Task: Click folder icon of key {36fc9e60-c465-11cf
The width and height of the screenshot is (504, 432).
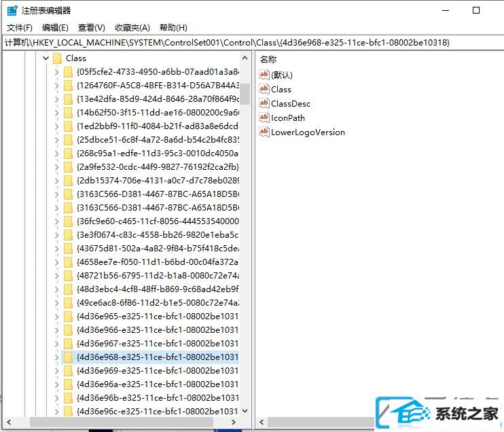Action: coord(68,221)
